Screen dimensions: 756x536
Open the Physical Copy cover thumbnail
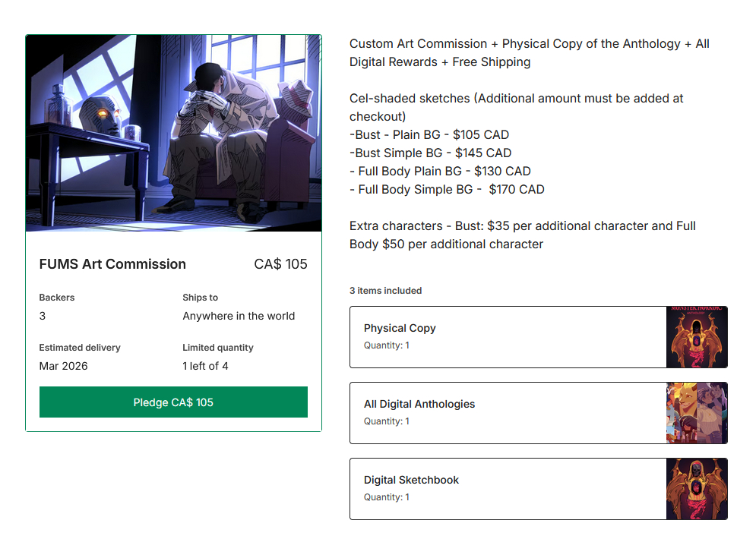pos(697,337)
